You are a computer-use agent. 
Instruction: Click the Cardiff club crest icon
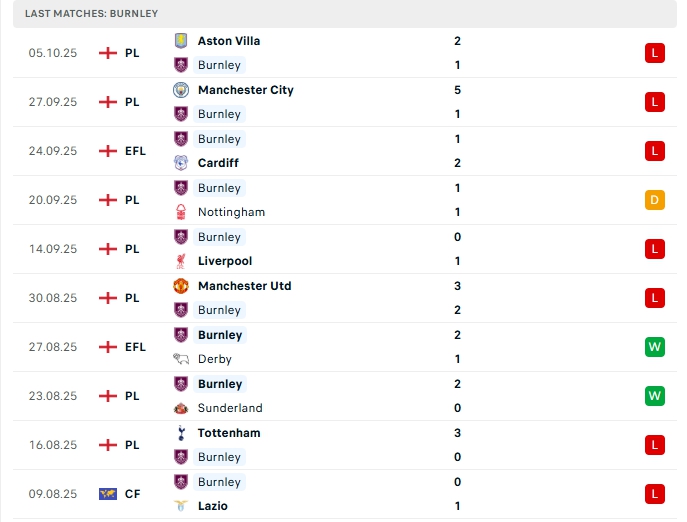click(181, 163)
